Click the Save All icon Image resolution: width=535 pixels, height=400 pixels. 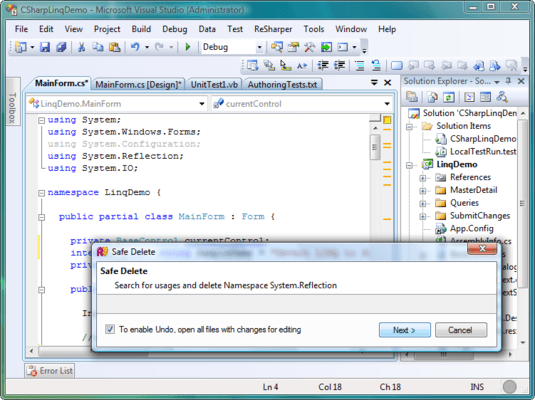61,47
